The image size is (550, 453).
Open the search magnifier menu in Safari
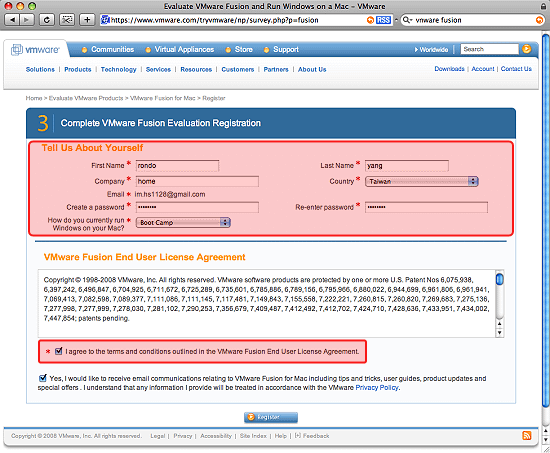[407, 20]
